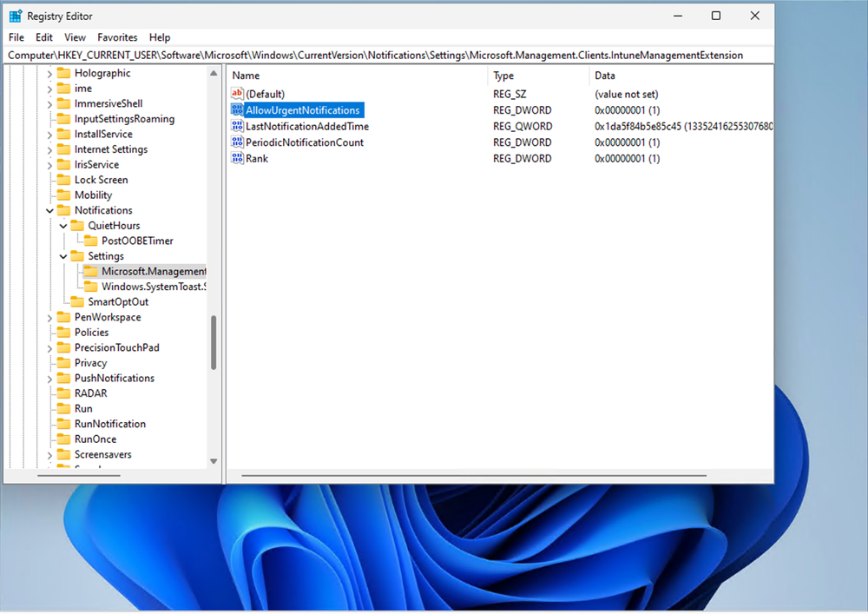
Task: Click tree pane scroll down arrow
Action: 214,461
